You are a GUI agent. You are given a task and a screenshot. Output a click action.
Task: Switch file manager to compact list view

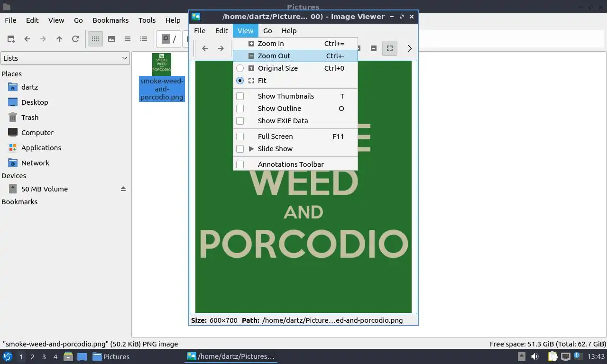point(128,39)
